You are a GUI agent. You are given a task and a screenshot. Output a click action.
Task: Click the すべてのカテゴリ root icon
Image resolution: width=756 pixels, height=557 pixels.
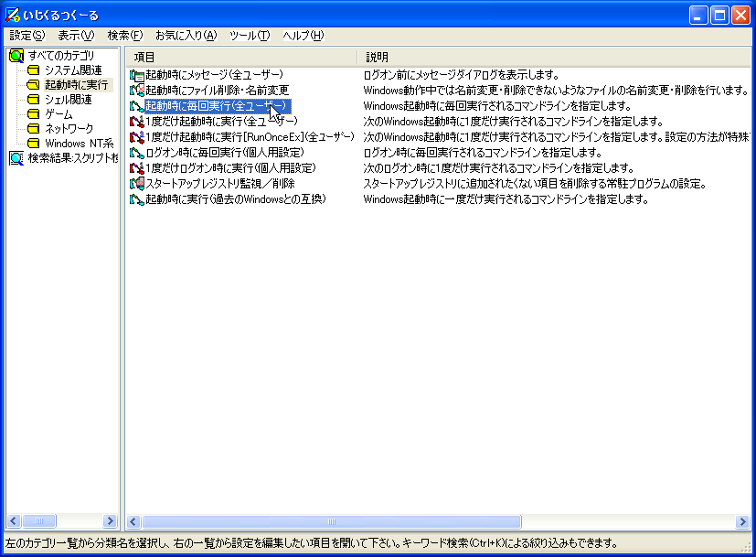pyautogui.click(x=16, y=56)
